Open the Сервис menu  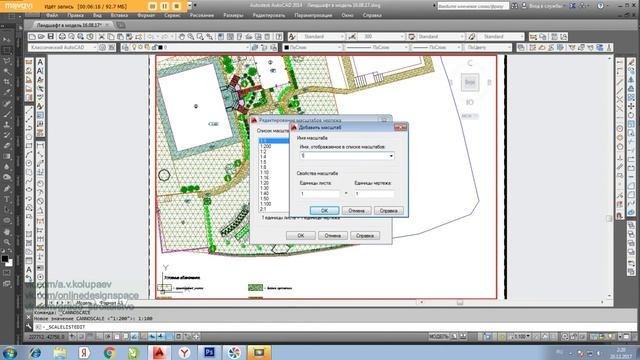172,15
